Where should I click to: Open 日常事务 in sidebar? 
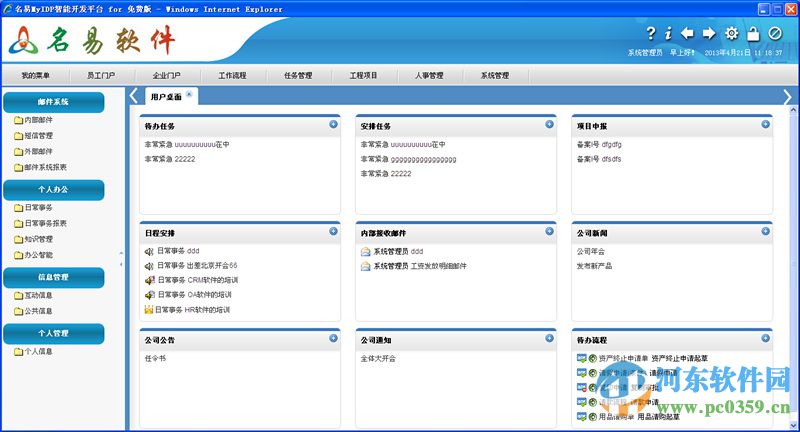tap(39, 208)
